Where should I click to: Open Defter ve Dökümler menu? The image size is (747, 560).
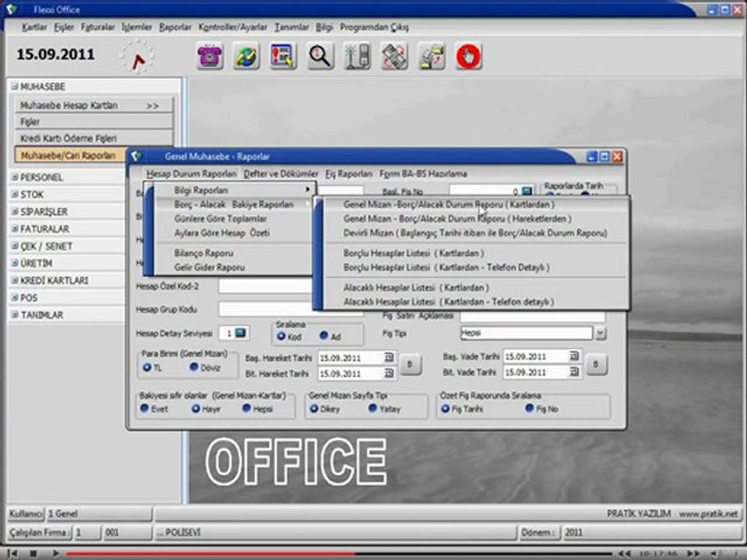(281, 173)
